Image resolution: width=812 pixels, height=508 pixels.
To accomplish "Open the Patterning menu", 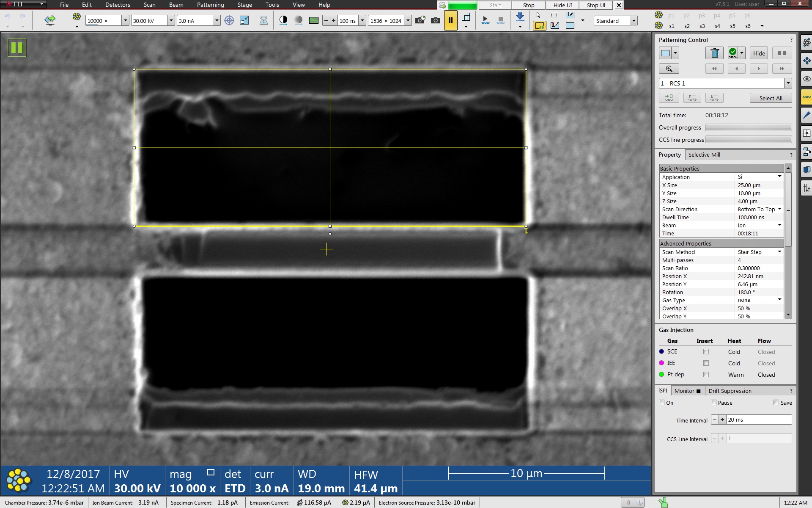I will coord(210,5).
